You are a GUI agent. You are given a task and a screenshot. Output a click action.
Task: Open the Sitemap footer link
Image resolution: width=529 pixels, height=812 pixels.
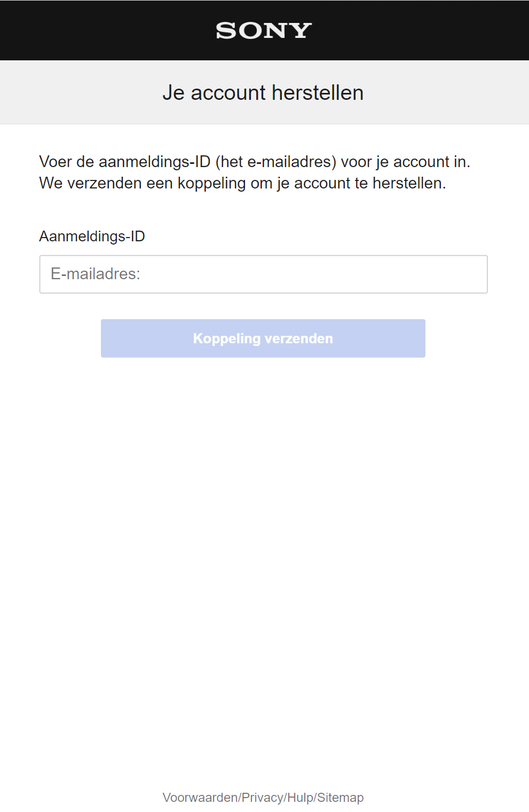point(341,798)
